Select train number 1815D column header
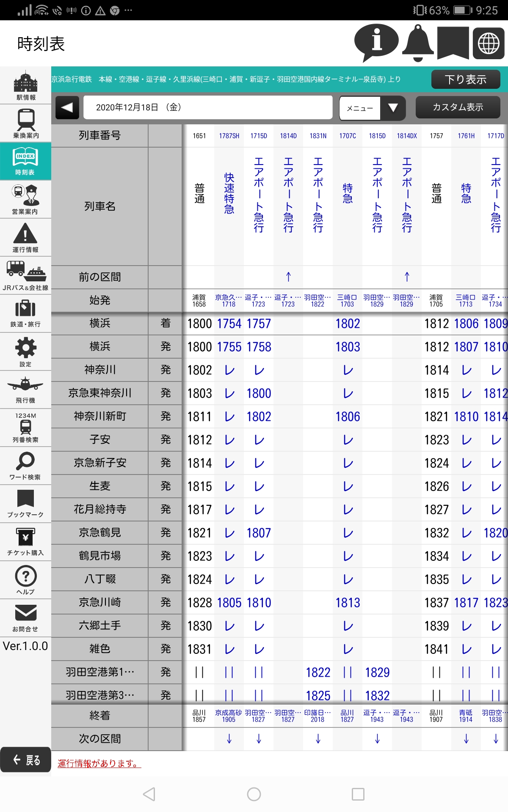 tap(377, 136)
